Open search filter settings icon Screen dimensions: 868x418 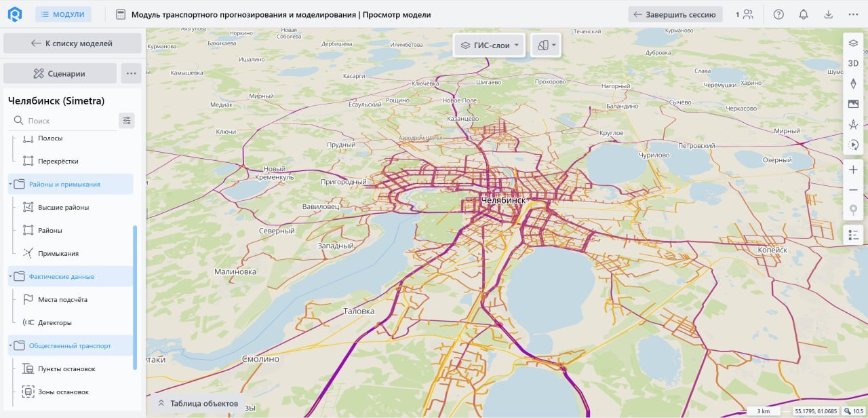tap(126, 121)
